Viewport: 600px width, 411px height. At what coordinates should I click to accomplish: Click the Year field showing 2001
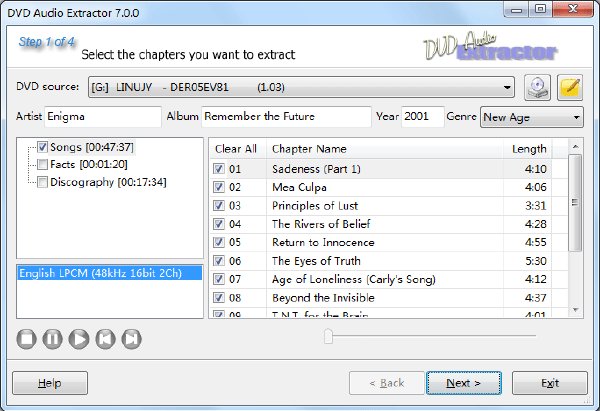pyautogui.click(x=422, y=117)
